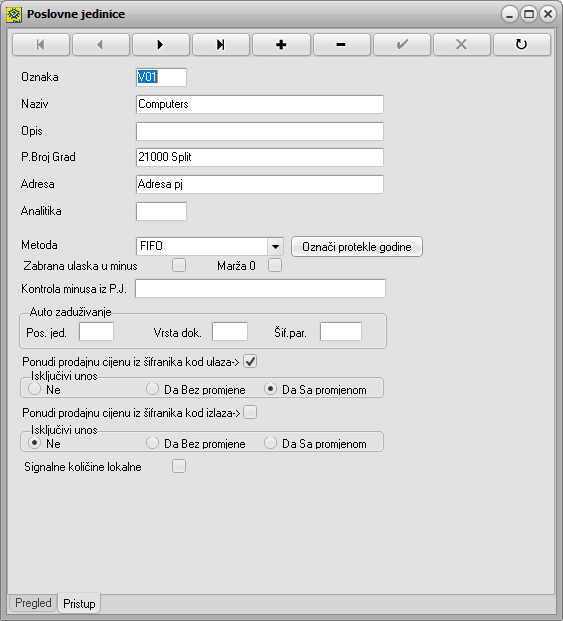Uncheck Ponudi prodajnu cijenu kod ulaza
This screenshot has width=563, height=621.
pyautogui.click(x=250, y=361)
